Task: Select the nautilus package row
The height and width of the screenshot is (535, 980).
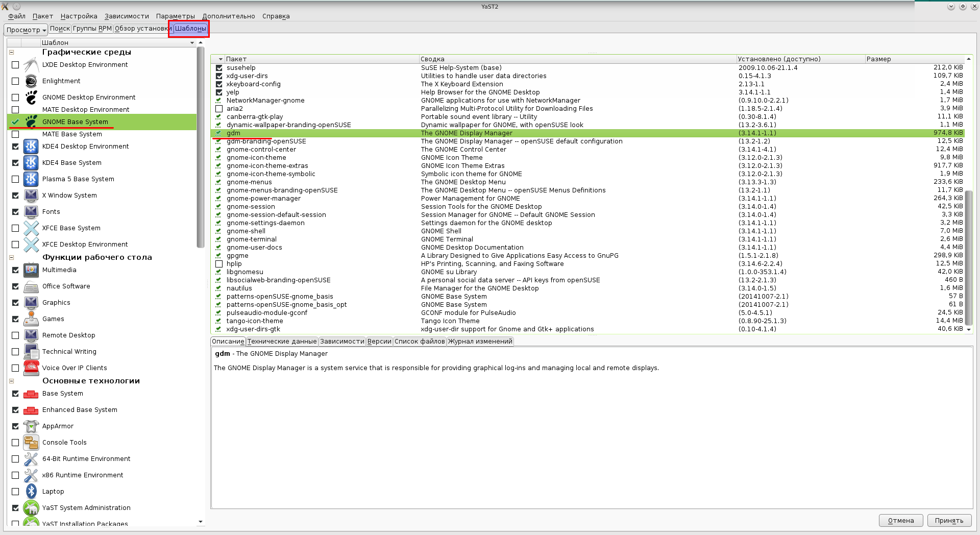Action: pos(587,288)
